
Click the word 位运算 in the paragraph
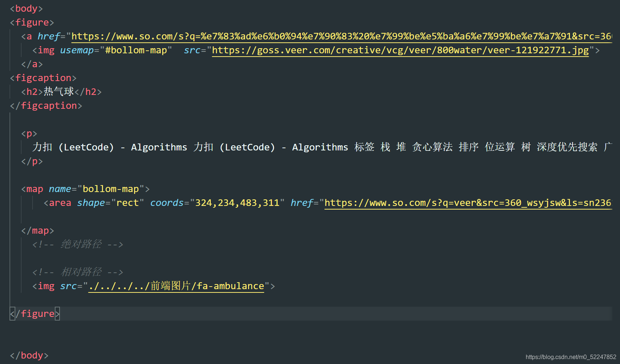(x=500, y=147)
